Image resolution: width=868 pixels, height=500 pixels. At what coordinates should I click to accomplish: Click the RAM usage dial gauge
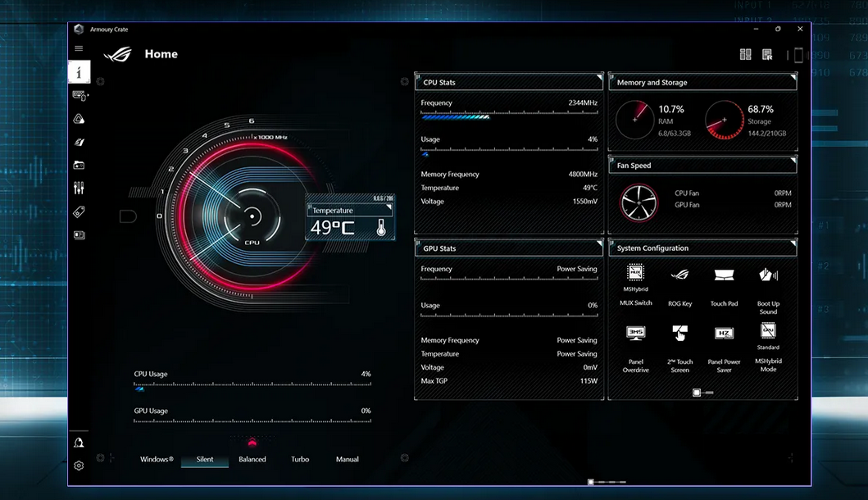pos(635,119)
